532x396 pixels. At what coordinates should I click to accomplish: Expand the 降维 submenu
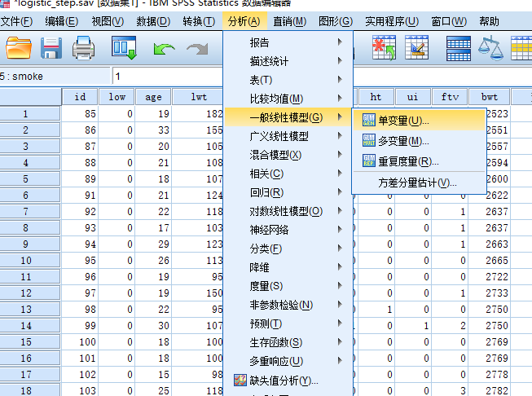tap(288, 267)
